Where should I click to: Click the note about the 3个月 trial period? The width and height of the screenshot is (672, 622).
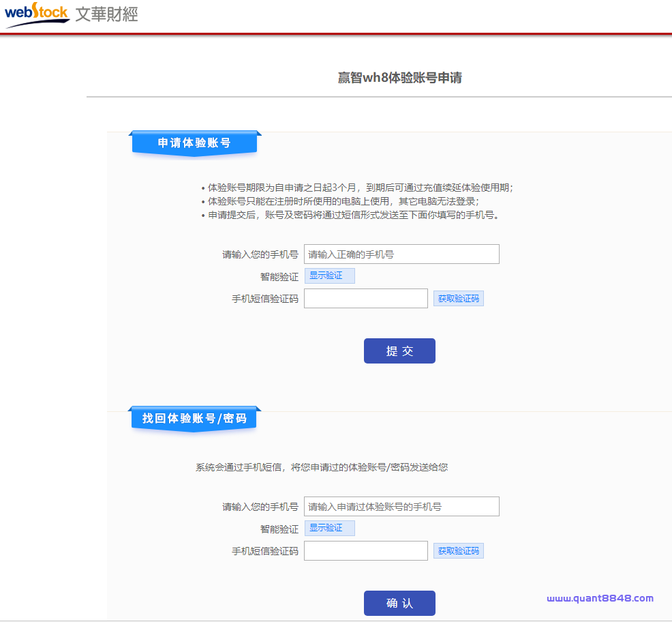point(360,188)
